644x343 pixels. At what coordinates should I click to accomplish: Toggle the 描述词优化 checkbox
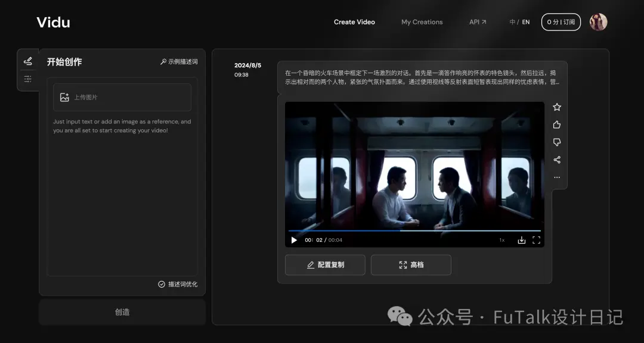162,284
